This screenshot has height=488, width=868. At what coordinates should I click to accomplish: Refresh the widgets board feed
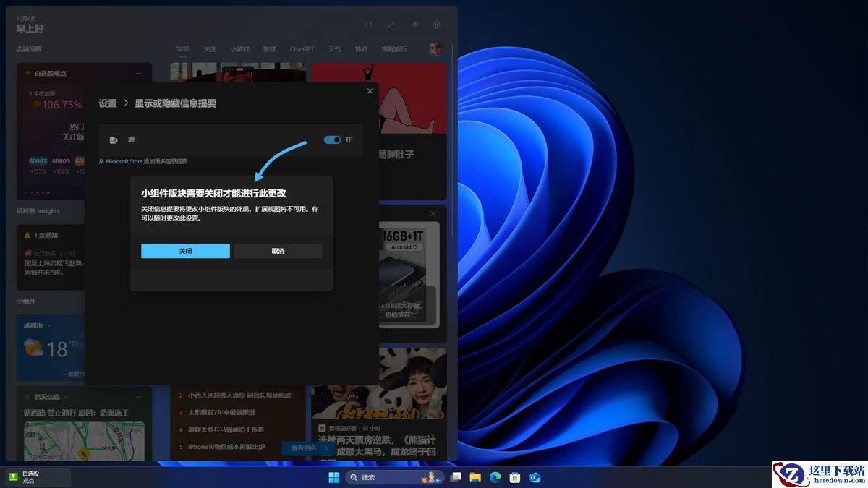(x=368, y=25)
